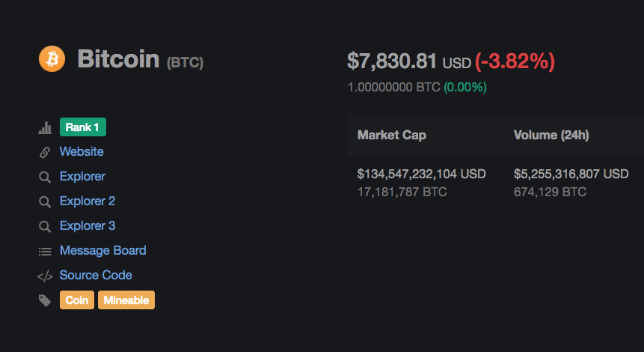Click the list icon beside Message Board
Viewport: 644px width, 352px height.
point(45,251)
